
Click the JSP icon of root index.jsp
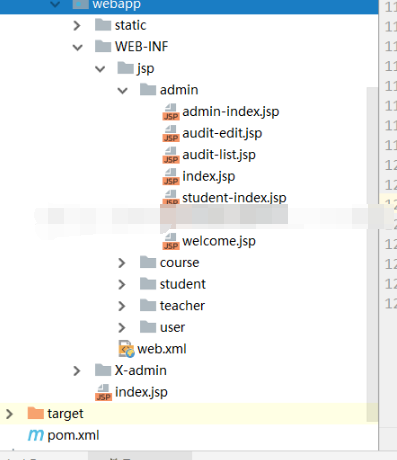pyautogui.click(x=103, y=392)
